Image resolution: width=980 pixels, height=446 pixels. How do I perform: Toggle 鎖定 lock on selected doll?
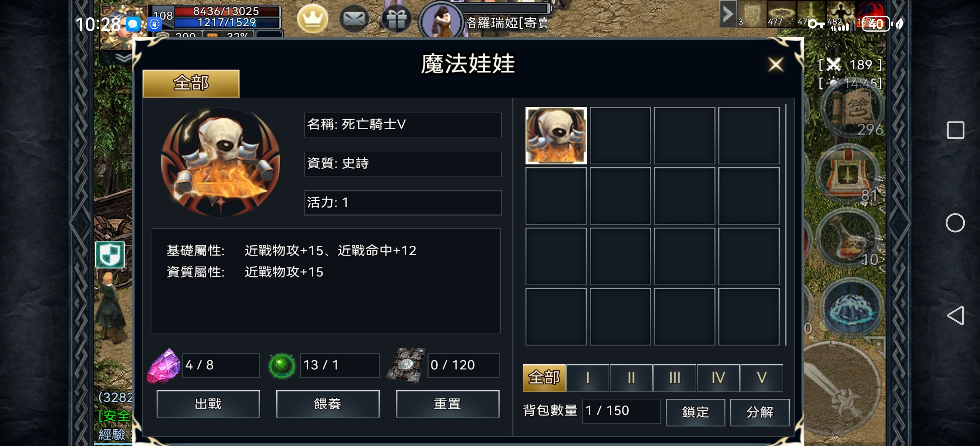[696, 412]
